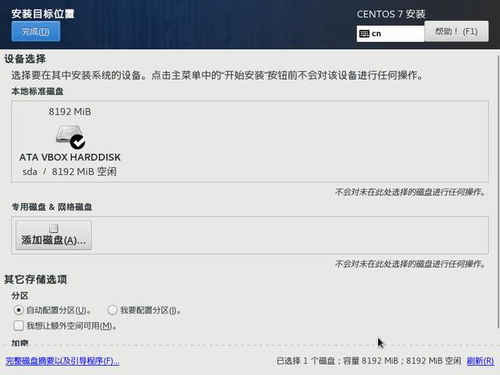Click the vertical scrollbar on right edge
This screenshot has width=500, height=375.
tap(498, 192)
